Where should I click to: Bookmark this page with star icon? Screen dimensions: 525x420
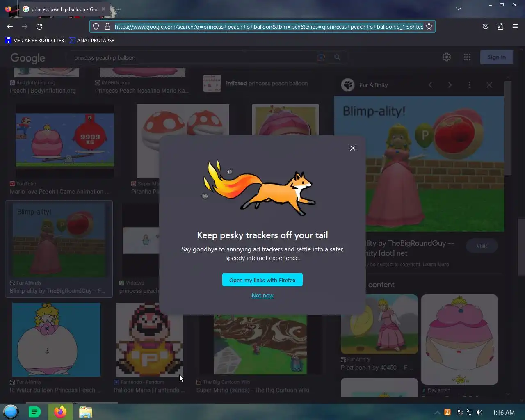click(429, 26)
